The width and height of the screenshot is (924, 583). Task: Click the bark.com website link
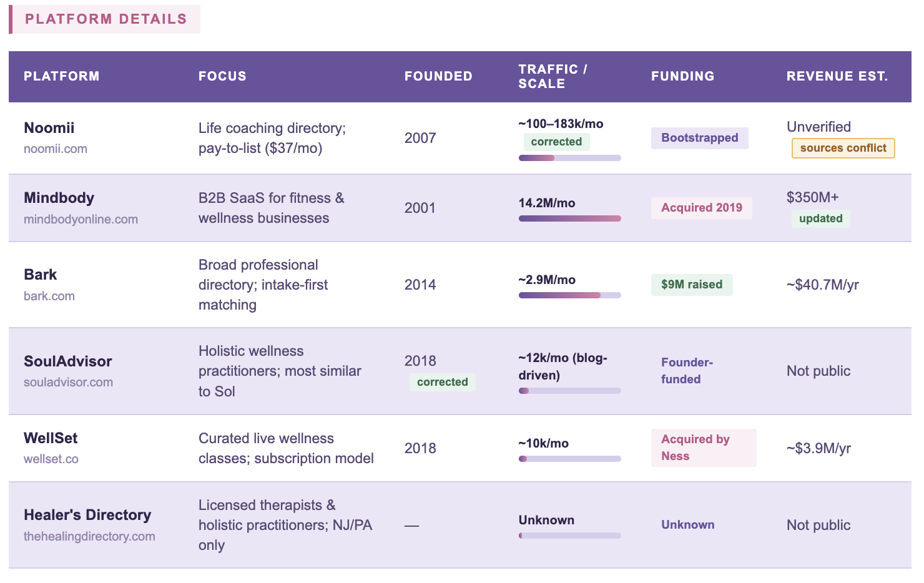(49, 296)
